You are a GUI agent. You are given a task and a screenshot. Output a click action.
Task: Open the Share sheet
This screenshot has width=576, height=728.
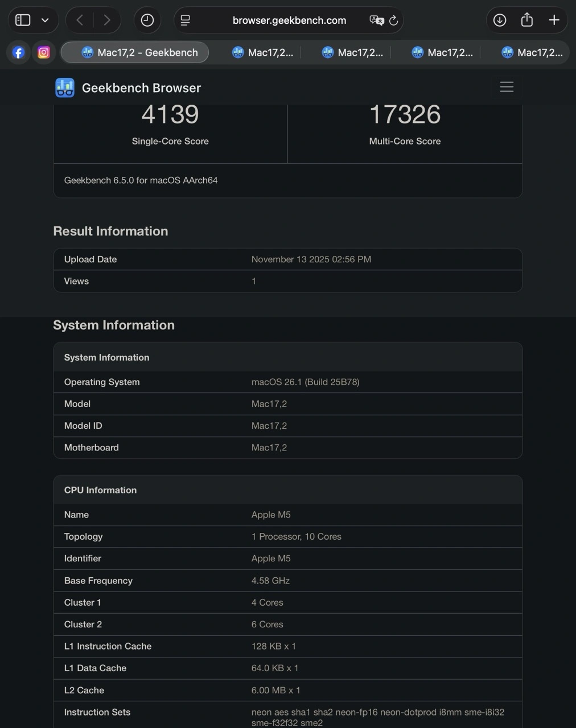[x=526, y=20]
